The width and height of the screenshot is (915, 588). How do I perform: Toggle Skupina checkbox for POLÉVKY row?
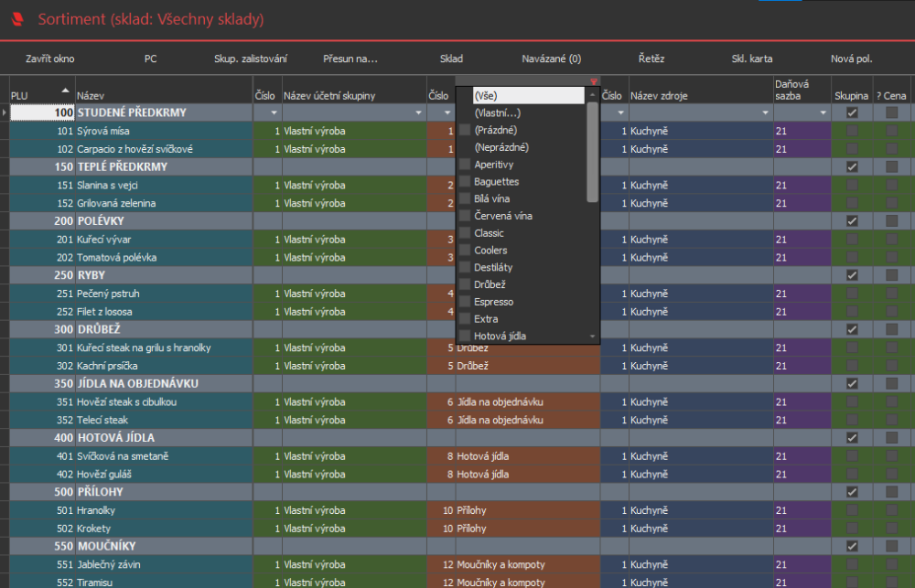click(852, 221)
